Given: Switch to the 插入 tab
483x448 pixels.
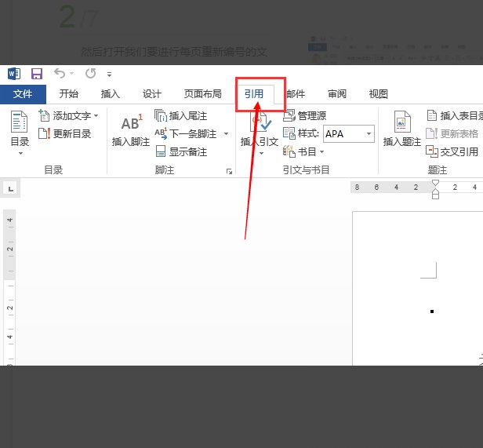Looking at the screenshot, I should pyautogui.click(x=111, y=93).
